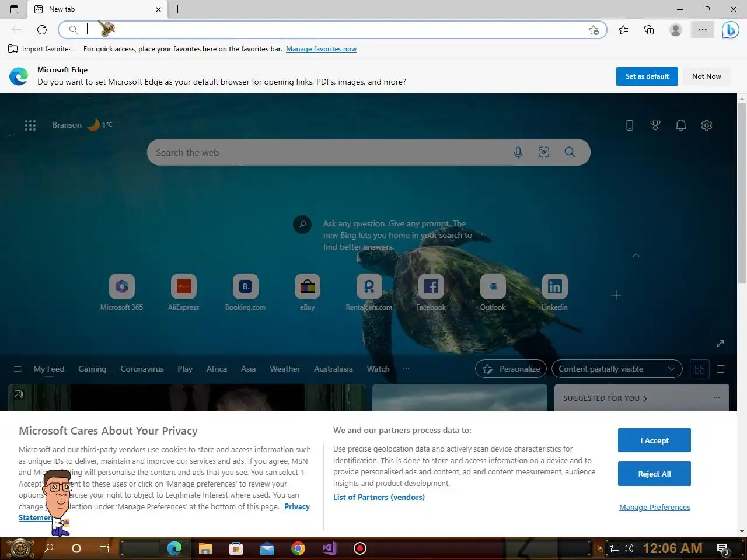Screen dimensions: 747x560
Task: Open the profile avatar icon
Action: click(676, 30)
